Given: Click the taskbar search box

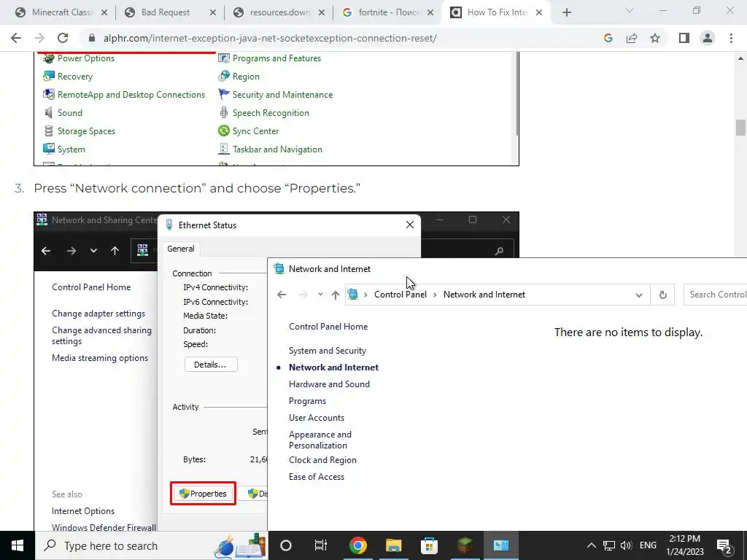Looking at the screenshot, I should click(x=152, y=545).
